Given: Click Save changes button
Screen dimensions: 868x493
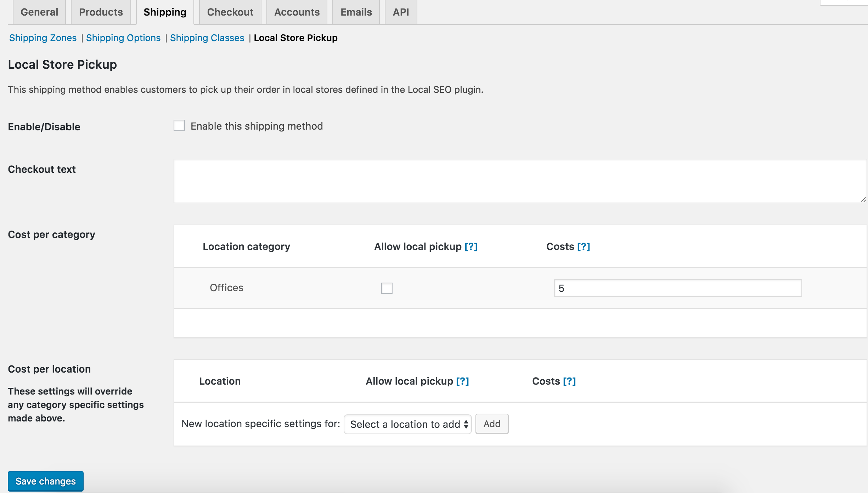Looking at the screenshot, I should [x=46, y=481].
